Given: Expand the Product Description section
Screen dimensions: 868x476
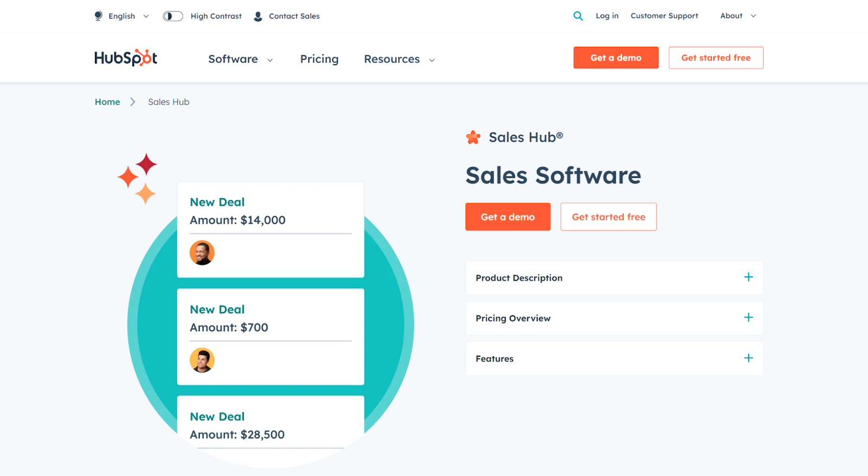Looking at the screenshot, I should point(614,278).
